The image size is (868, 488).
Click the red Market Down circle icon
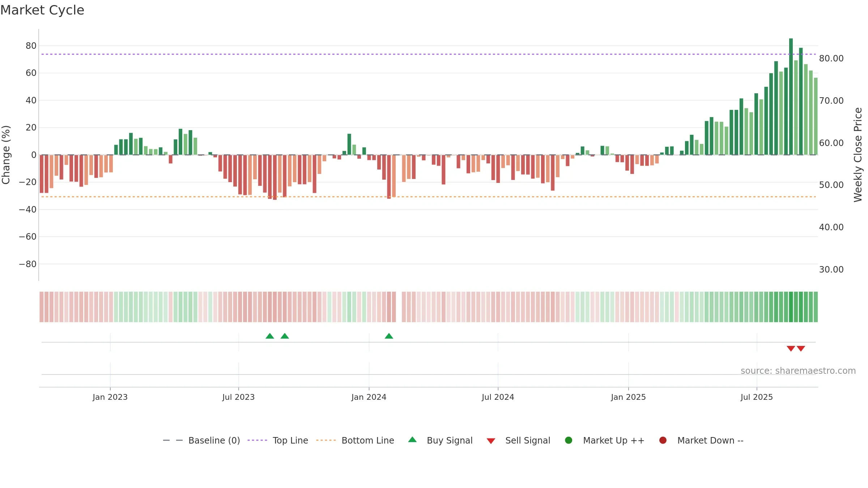click(x=663, y=440)
